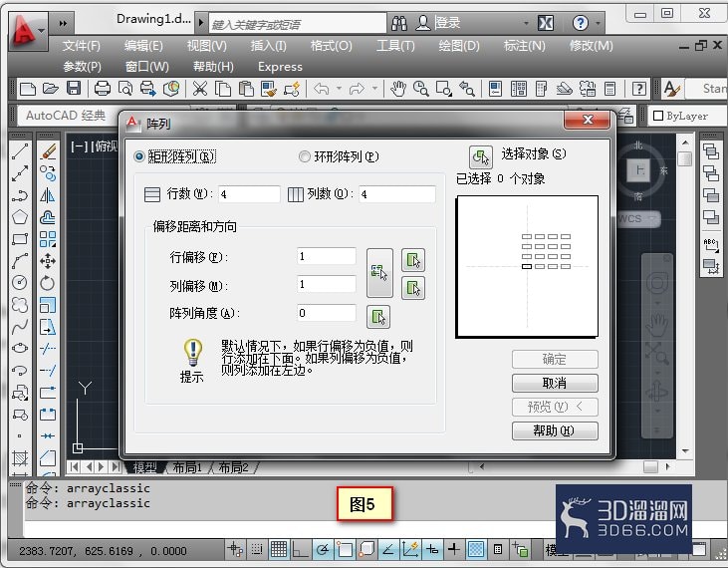Click the Match Properties brush icon
This screenshot has width=728, height=568.
(x=269, y=89)
